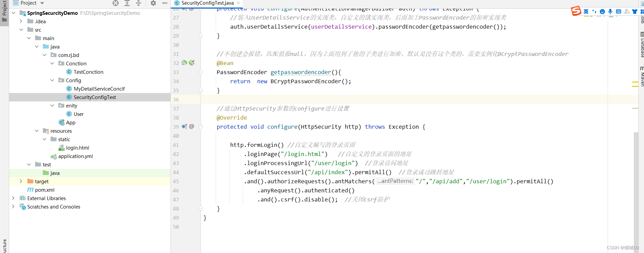Open Sogou toolbox grid icon
The image size is (644, 253).
642,11
